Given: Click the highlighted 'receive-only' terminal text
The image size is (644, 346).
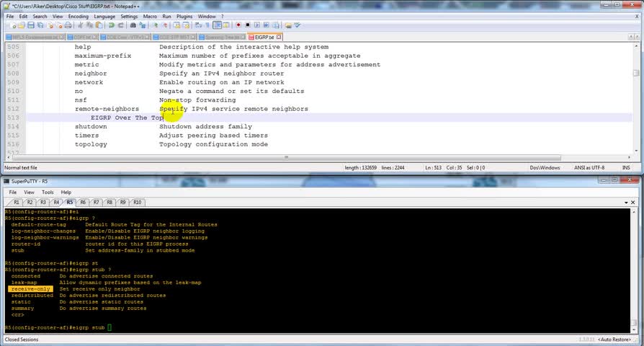Looking at the screenshot, I should pos(31,289).
